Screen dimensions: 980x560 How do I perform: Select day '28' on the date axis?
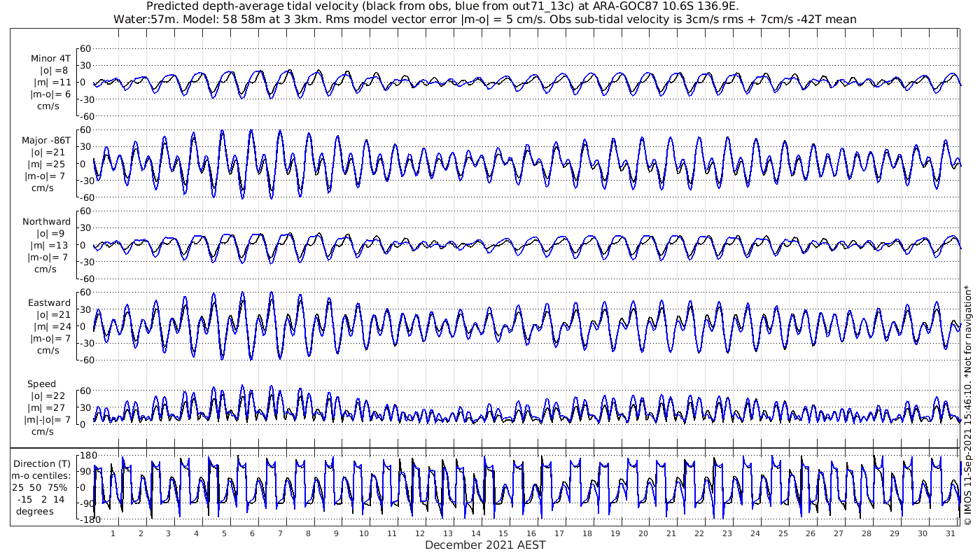point(867,533)
